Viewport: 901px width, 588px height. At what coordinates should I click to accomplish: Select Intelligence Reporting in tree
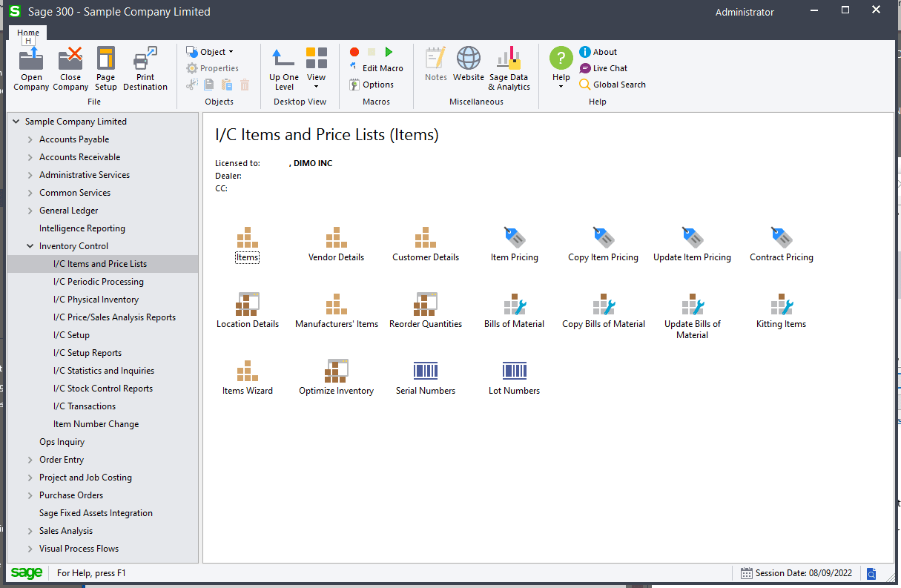[82, 228]
